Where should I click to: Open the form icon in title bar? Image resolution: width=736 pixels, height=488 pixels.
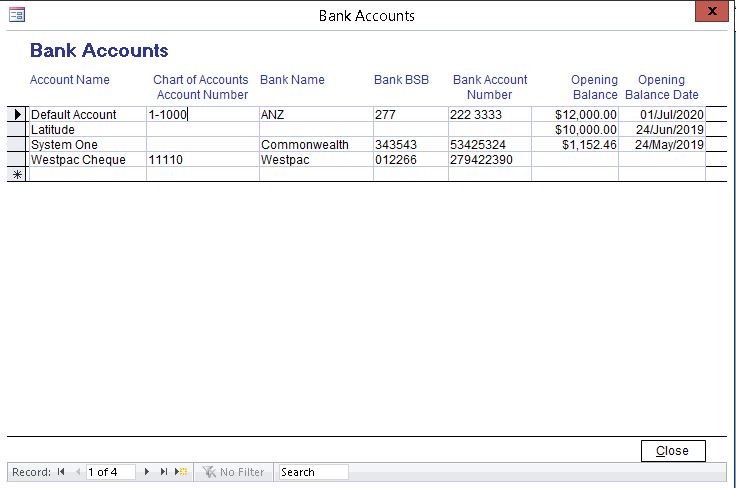[16, 14]
